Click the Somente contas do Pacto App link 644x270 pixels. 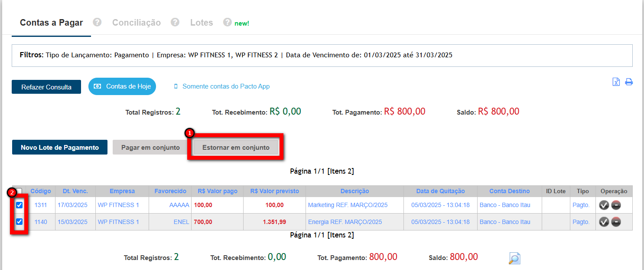[x=226, y=86]
